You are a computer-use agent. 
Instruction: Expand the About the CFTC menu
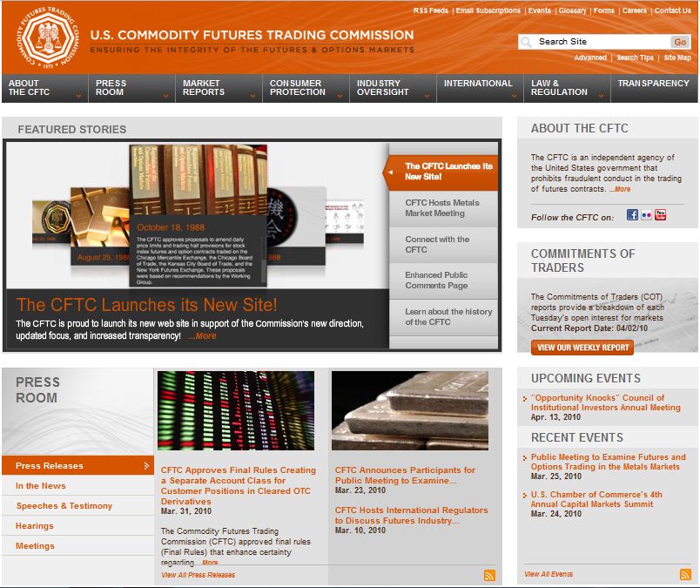pos(44,88)
